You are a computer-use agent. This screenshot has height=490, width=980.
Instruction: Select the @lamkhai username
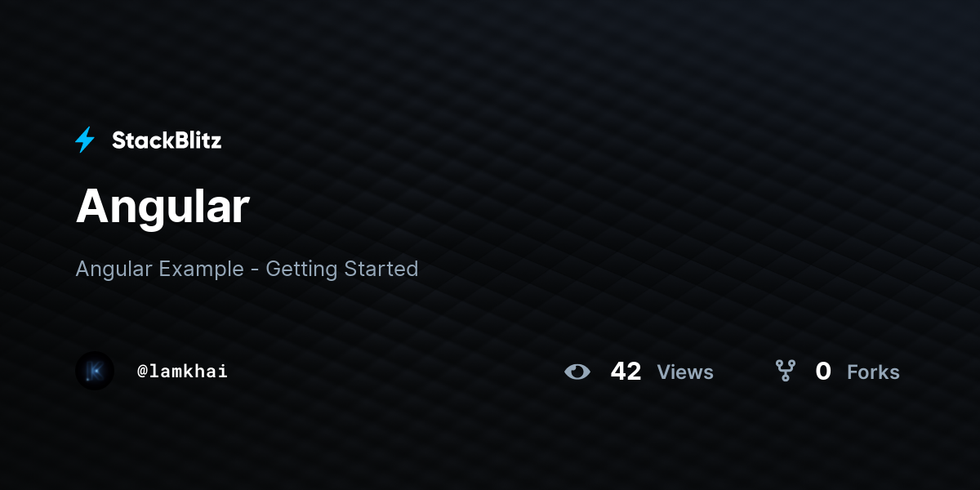(x=182, y=372)
